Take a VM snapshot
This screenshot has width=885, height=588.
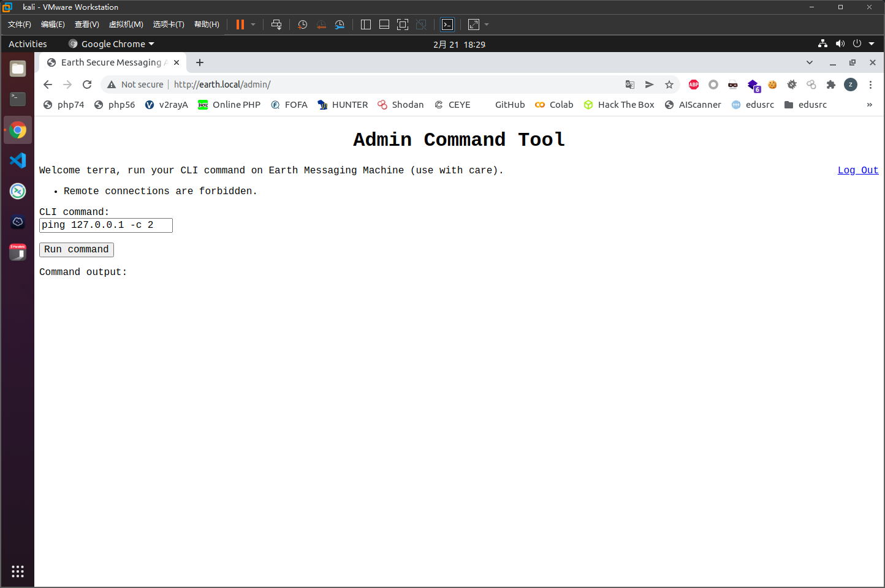[302, 24]
